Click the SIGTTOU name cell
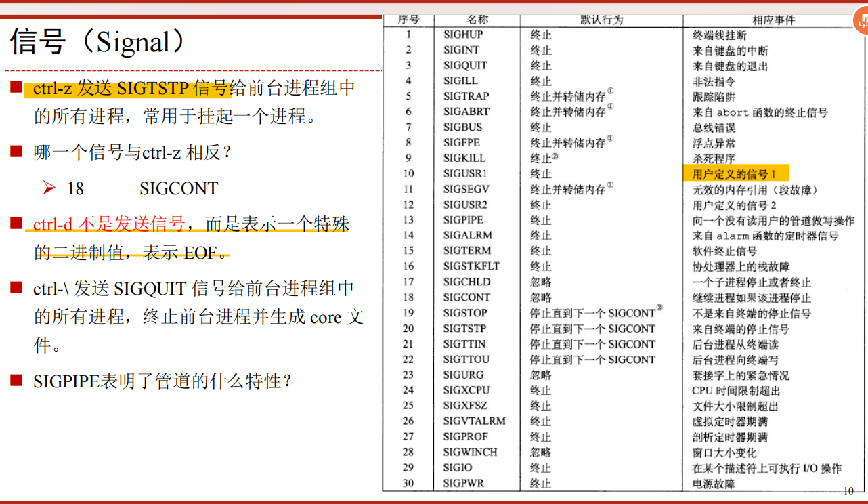Screen dimensions: 868x504 [x=466, y=360]
